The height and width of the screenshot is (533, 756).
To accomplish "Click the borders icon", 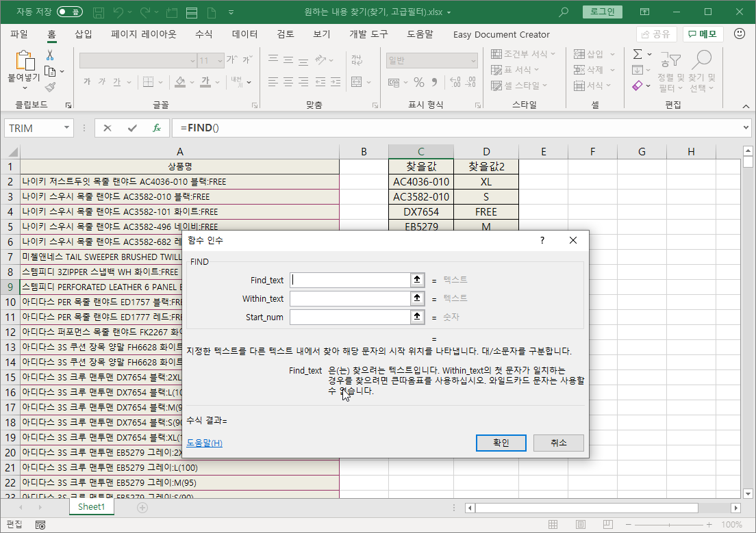I will [148, 82].
